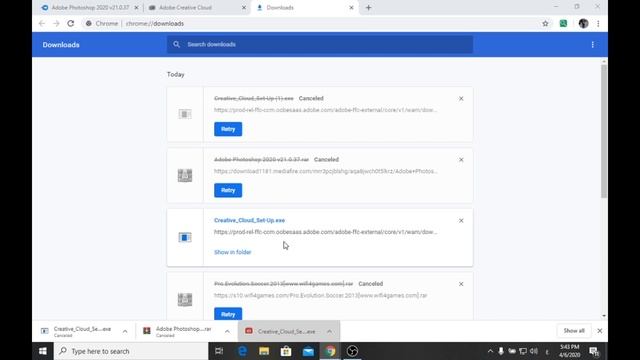Screen dimensions: 640x360
Task: Switch to the Adobe Creative Cloud tab
Action: point(186,8)
